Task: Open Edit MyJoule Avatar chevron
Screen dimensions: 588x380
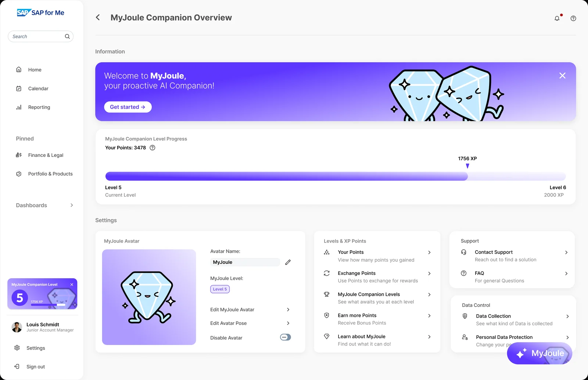Action: [x=288, y=309]
